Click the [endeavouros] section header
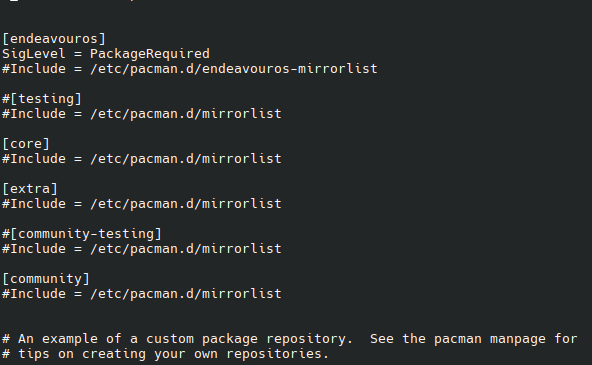 (x=54, y=39)
